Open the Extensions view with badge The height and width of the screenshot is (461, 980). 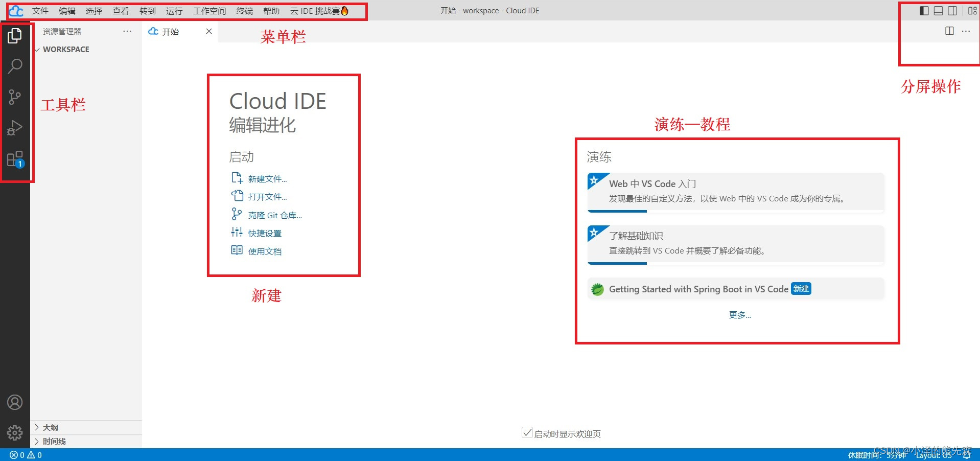point(15,159)
